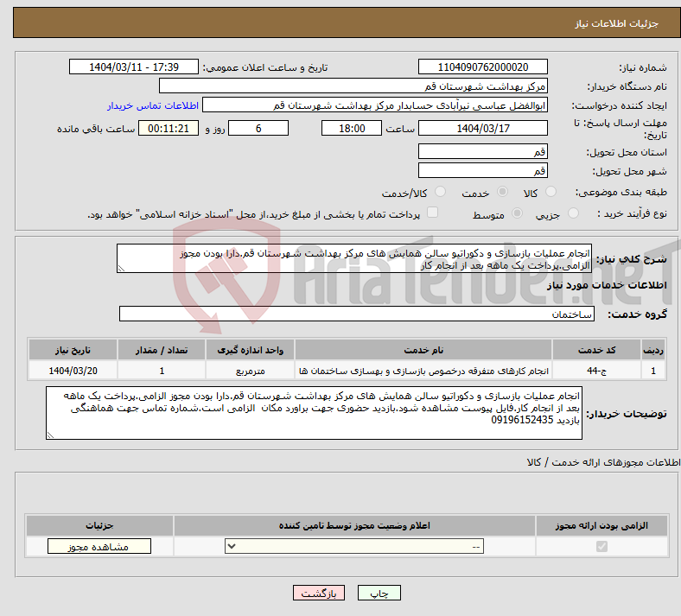The width and height of the screenshot is (681, 616).
Task: Click the announcement date field 1404/03/11 - 17:39
Action: (x=134, y=67)
